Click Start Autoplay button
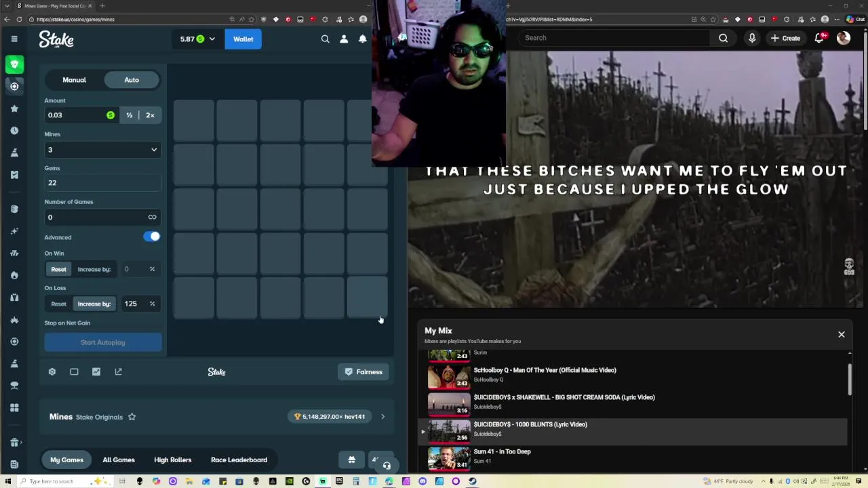 [103, 342]
